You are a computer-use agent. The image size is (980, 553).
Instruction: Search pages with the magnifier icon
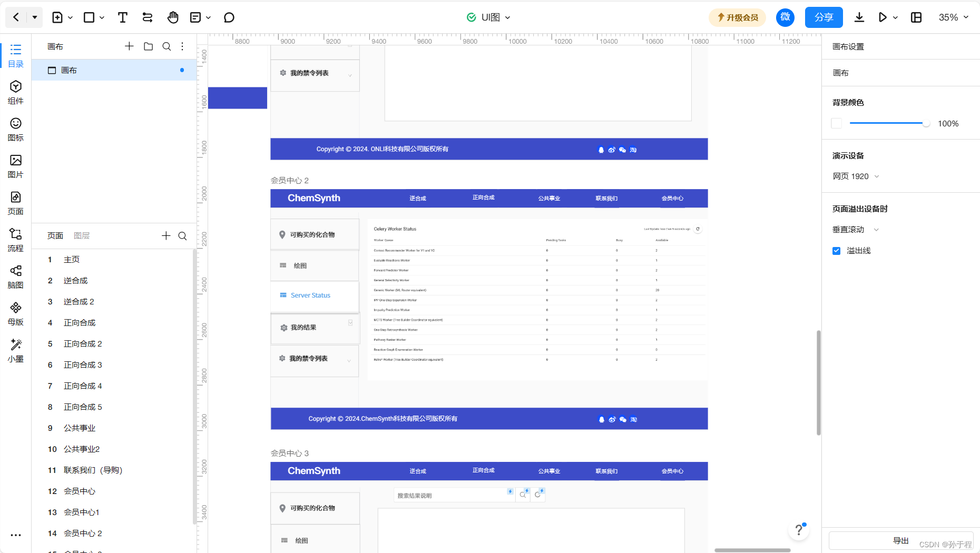point(182,235)
